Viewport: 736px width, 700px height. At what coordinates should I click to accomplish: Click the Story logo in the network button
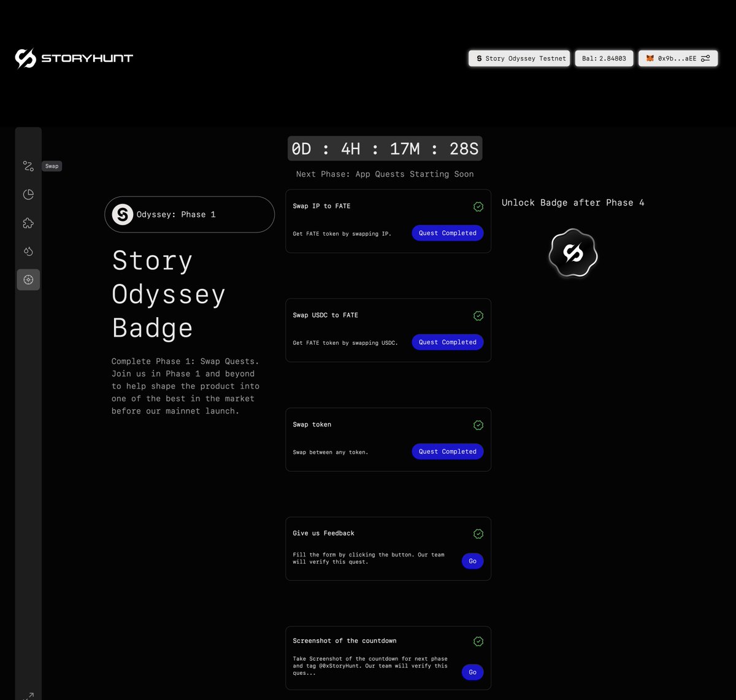(x=479, y=58)
